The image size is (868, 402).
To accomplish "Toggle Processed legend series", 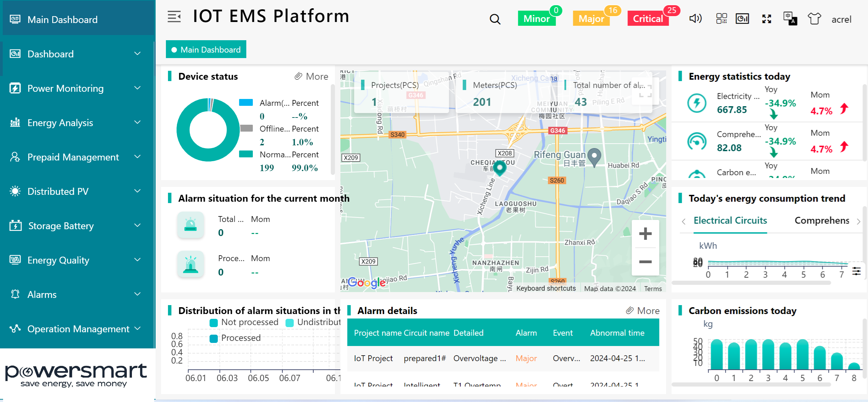I will (235, 338).
